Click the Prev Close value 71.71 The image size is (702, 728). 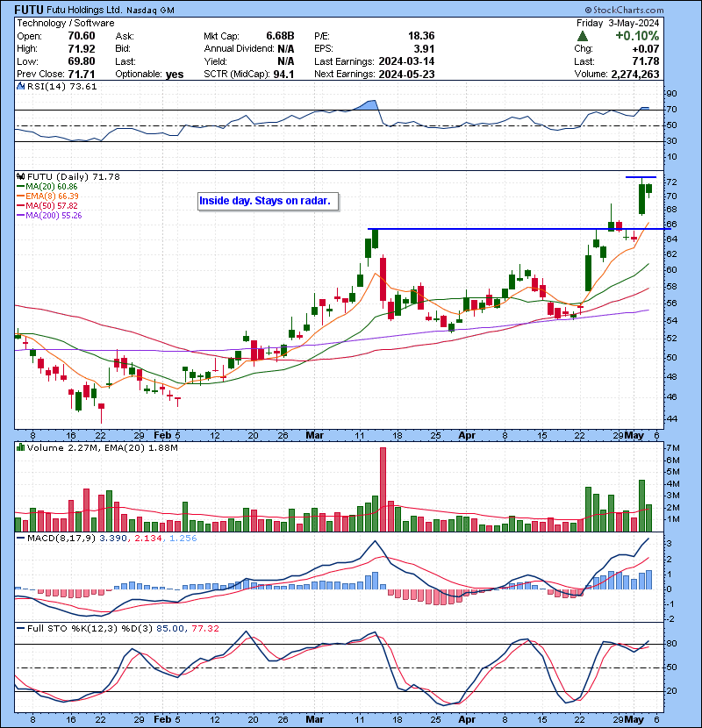point(82,74)
